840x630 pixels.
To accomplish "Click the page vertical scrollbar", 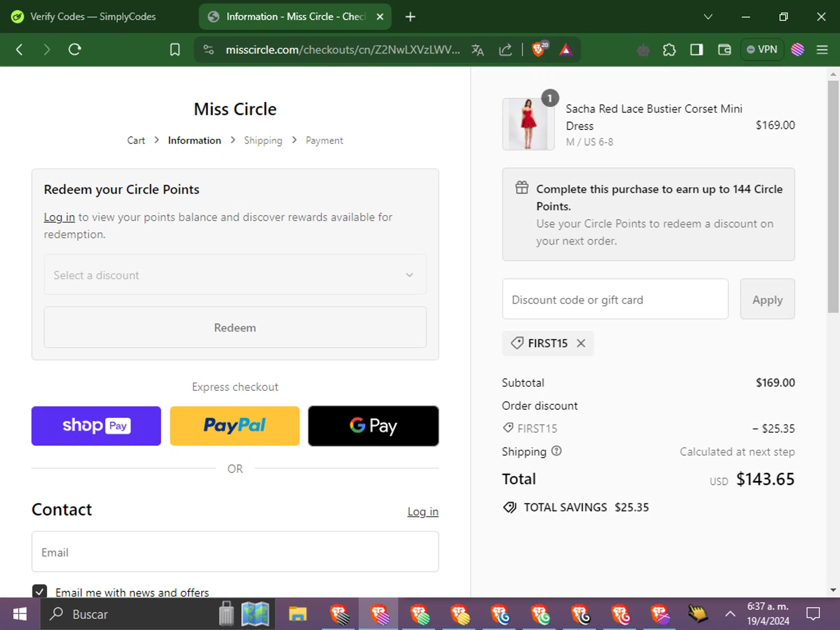I will tap(833, 196).
